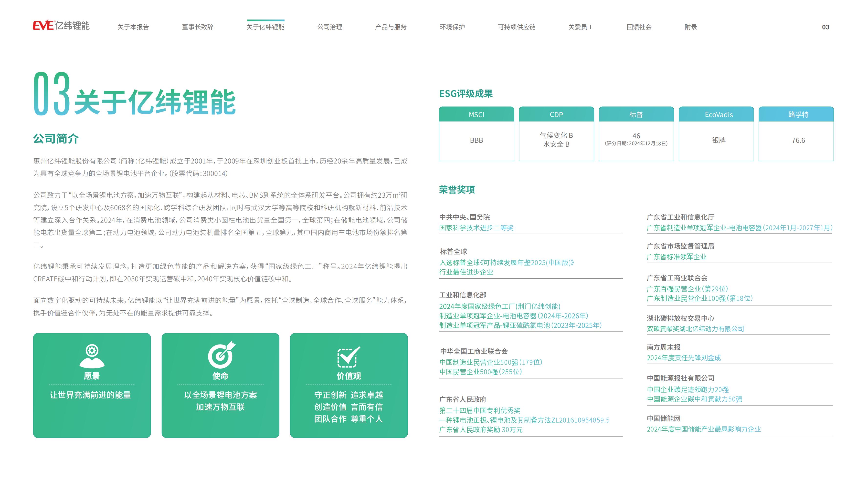Click 双碳贡献奖湖北亿纬动力有限公司 entry
Viewport: 868px width, 488px height.
click(696, 329)
